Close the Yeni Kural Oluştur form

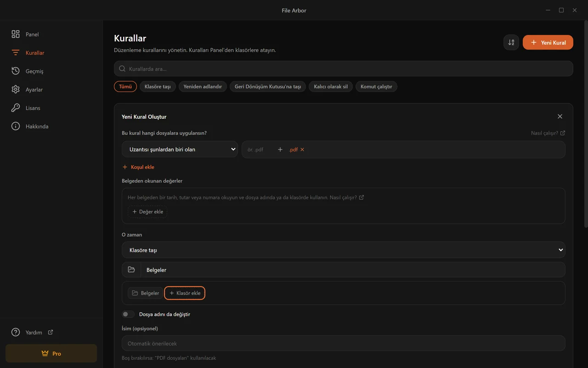[560, 116]
